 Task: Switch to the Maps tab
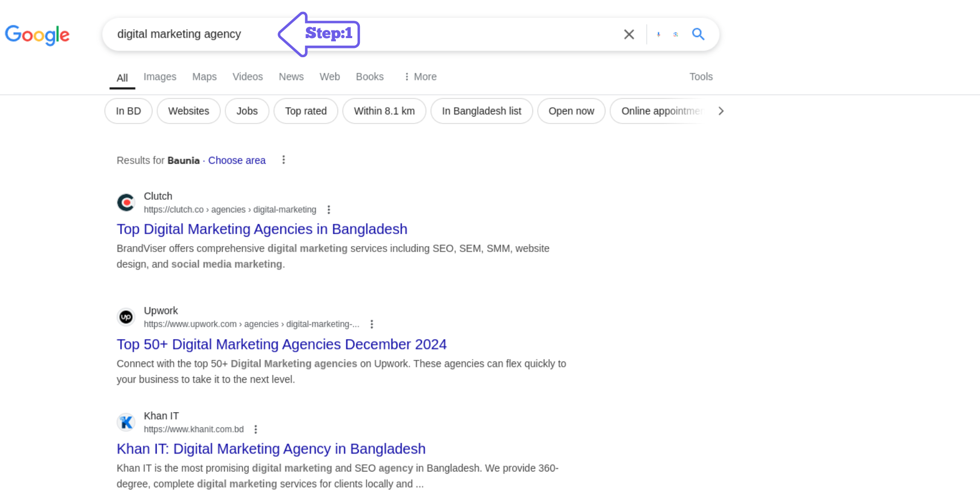pyautogui.click(x=204, y=77)
